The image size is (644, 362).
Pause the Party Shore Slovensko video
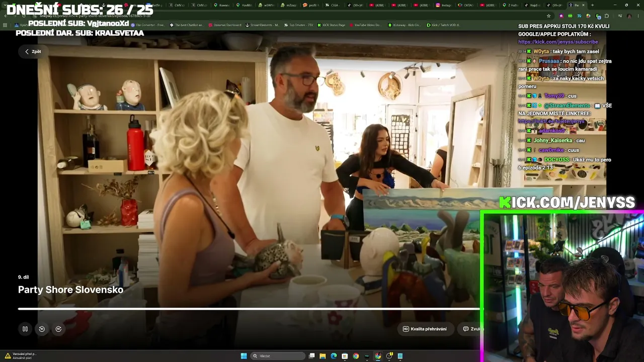(x=25, y=329)
